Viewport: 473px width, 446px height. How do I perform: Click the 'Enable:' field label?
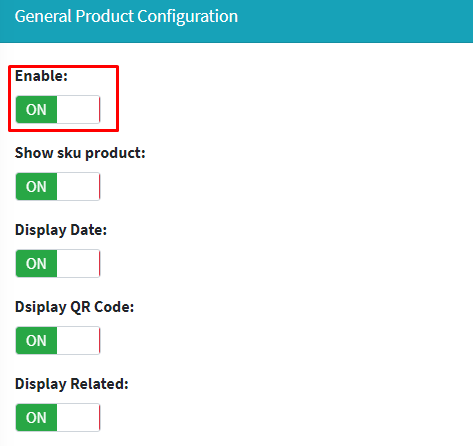coord(41,76)
